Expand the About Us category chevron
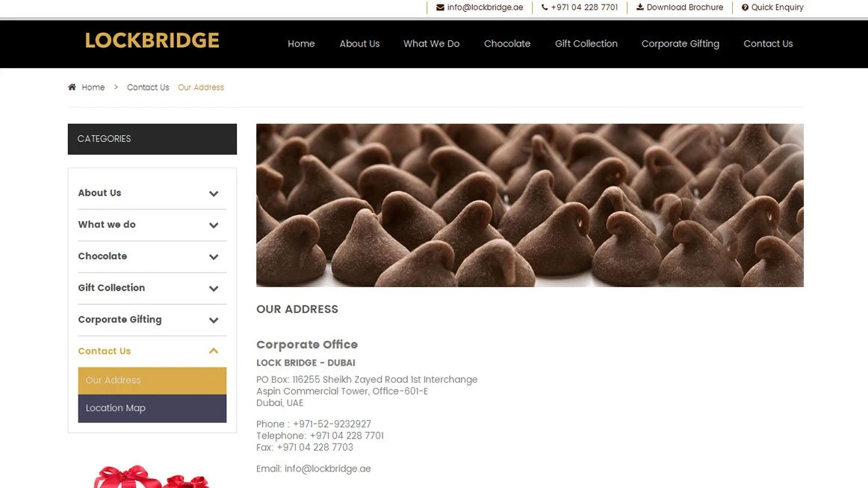This screenshot has height=488, width=868. [x=214, y=194]
